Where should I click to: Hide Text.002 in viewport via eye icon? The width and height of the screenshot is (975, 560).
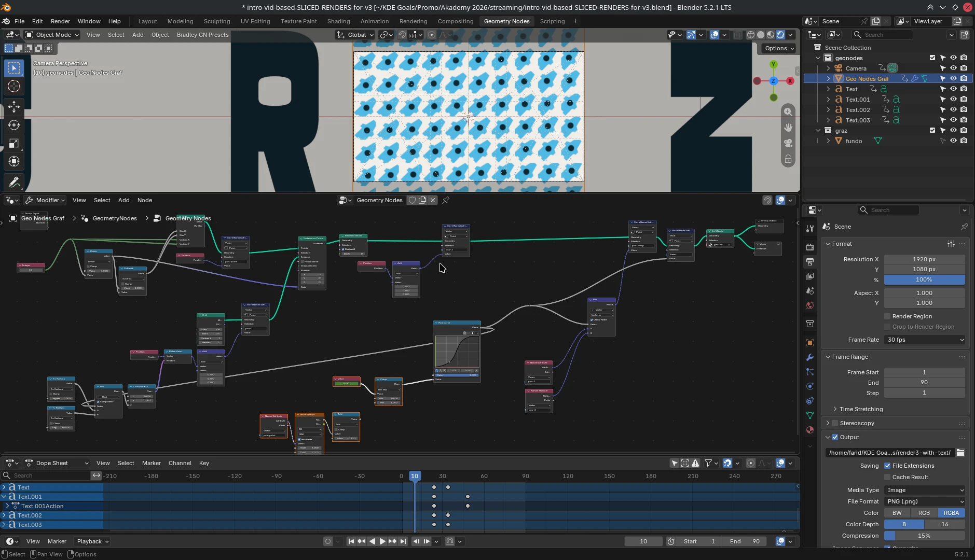pyautogui.click(x=953, y=110)
